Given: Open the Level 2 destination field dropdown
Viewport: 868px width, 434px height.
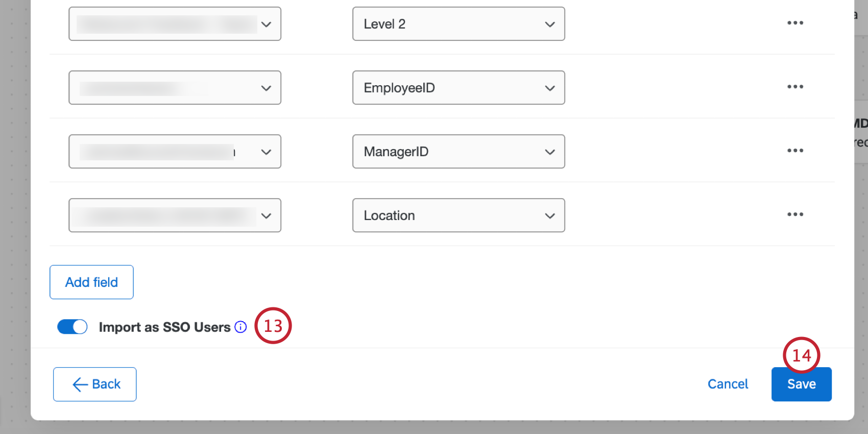Looking at the screenshot, I should click(x=458, y=23).
